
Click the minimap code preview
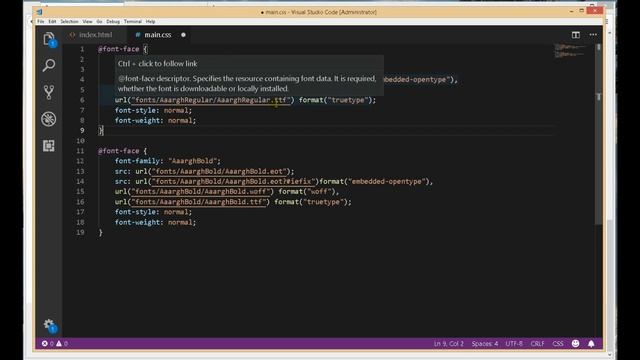click(x=570, y=51)
